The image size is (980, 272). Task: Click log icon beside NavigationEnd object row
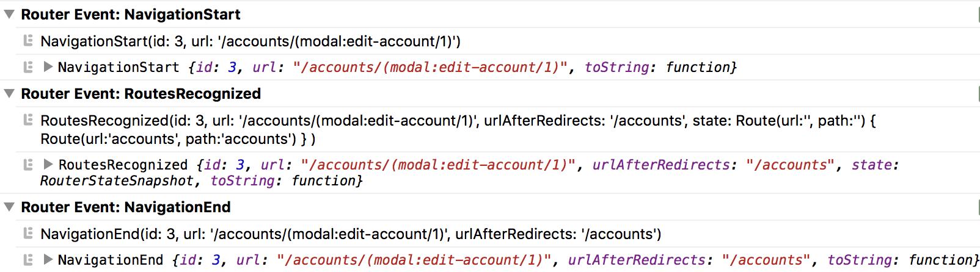[x=27, y=259]
